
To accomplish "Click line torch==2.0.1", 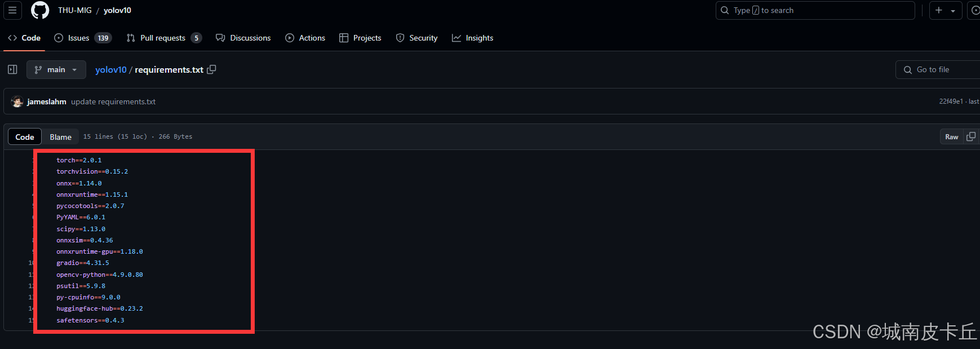I will pyautogui.click(x=79, y=160).
